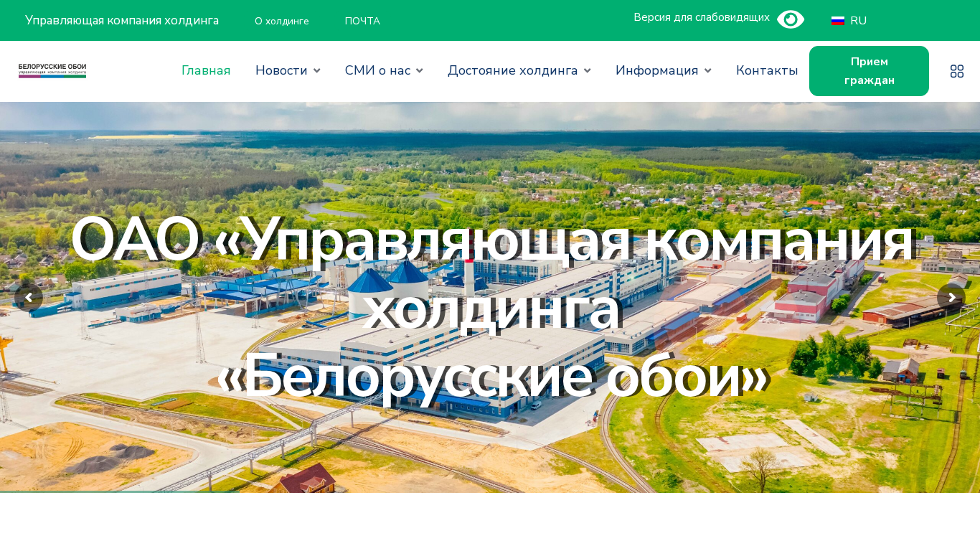Screen dimensions: 980x551
Task: Click the Управляющая компания холдинга top bar link
Action: point(122,20)
